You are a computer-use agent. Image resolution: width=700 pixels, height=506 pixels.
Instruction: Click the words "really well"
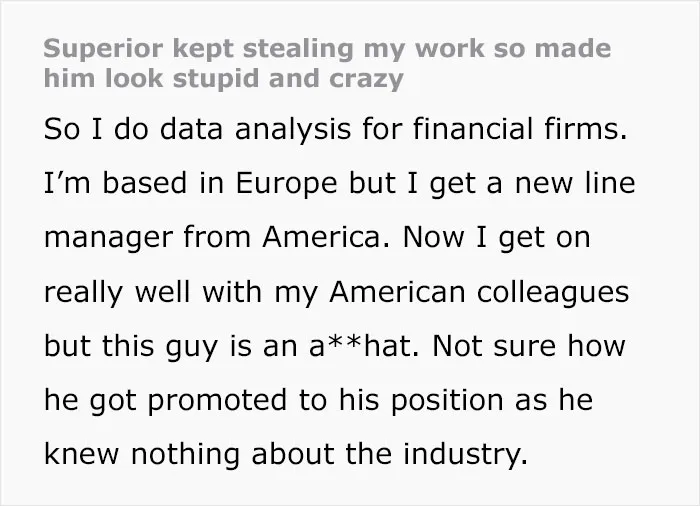[x=117, y=293]
